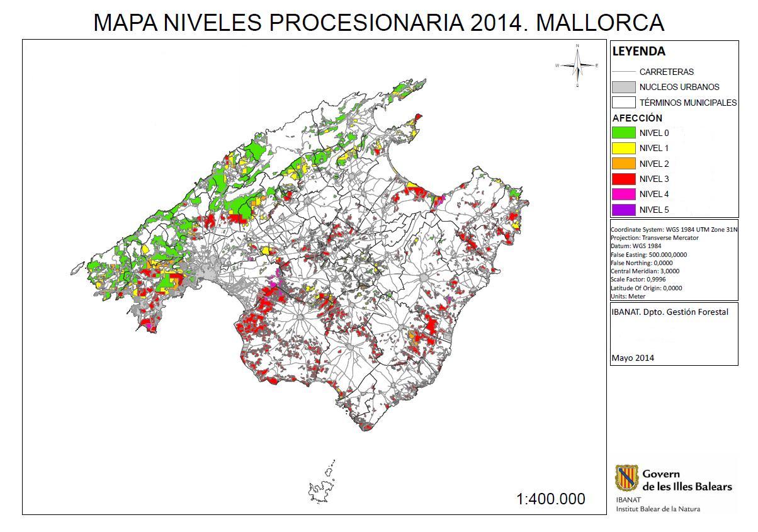Pick the magenta NIVEL 4 swatch
Screen dimensions: 758x532
[624, 194]
